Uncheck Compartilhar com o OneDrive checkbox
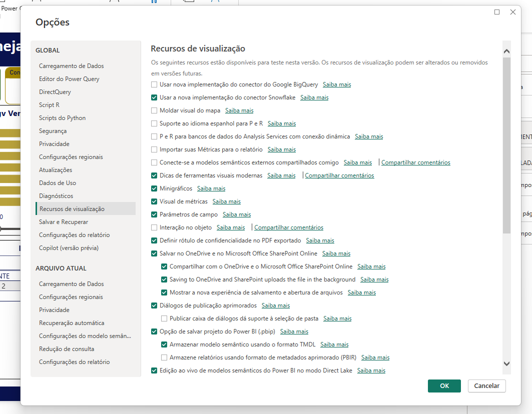Image resolution: width=532 pixels, height=414 pixels. tap(164, 266)
